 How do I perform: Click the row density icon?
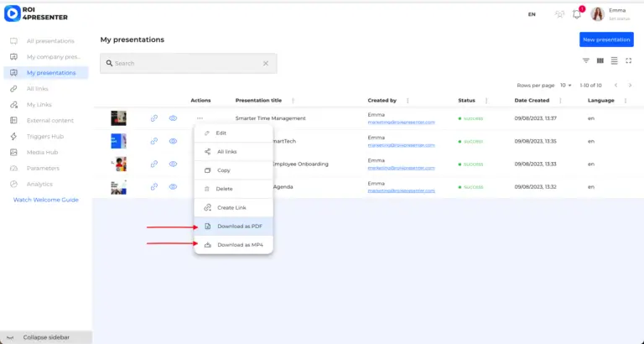(615, 60)
